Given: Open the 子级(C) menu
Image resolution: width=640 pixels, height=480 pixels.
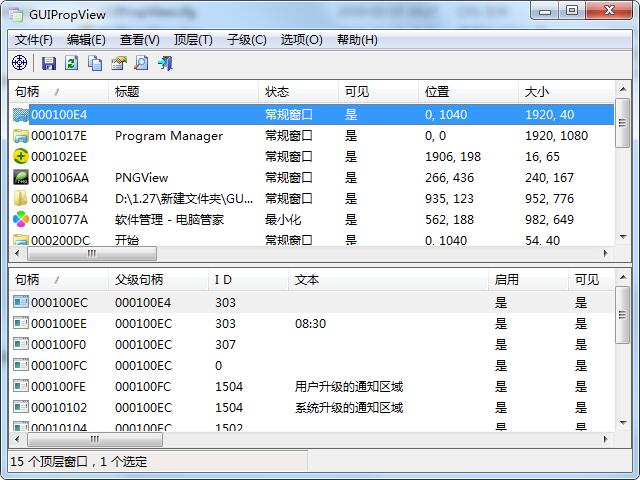Looking at the screenshot, I should point(247,40).
